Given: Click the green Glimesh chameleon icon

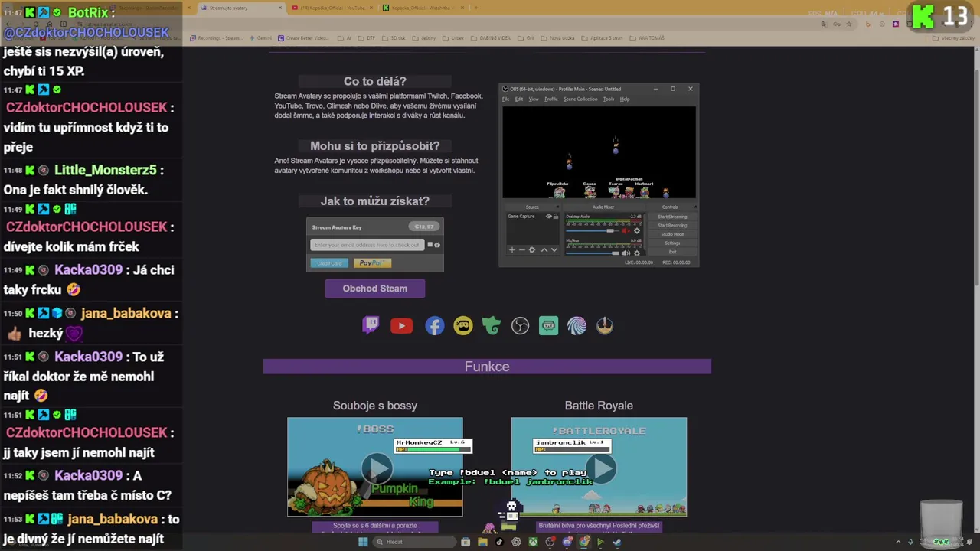Looking at the screenshot, I should pos(492,326).
